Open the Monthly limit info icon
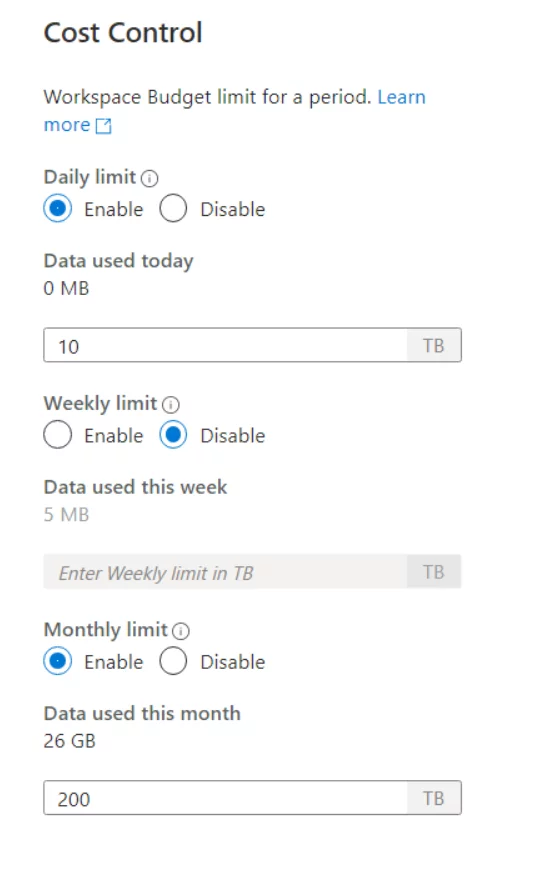Screen dimensions: 541x889 coord(181,631)
